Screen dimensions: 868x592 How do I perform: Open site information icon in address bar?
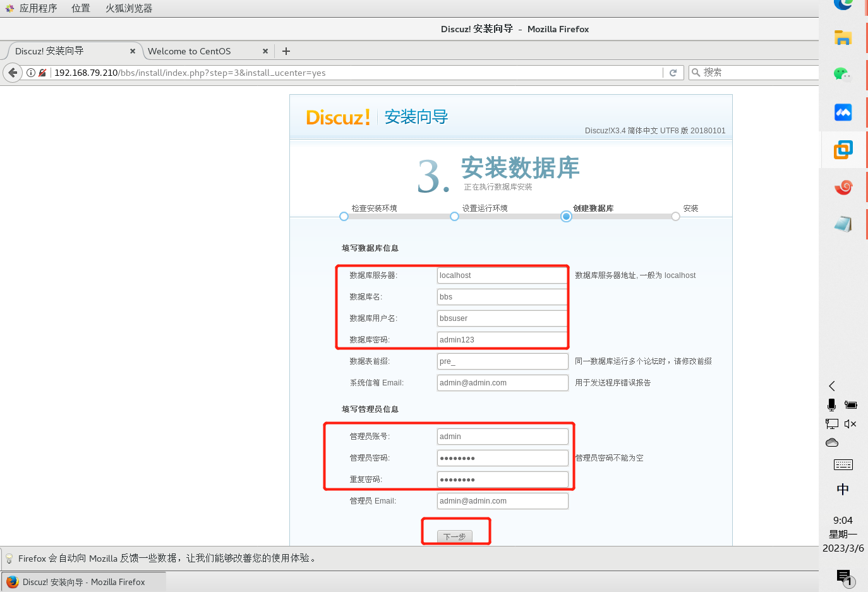tap(30, 73)
